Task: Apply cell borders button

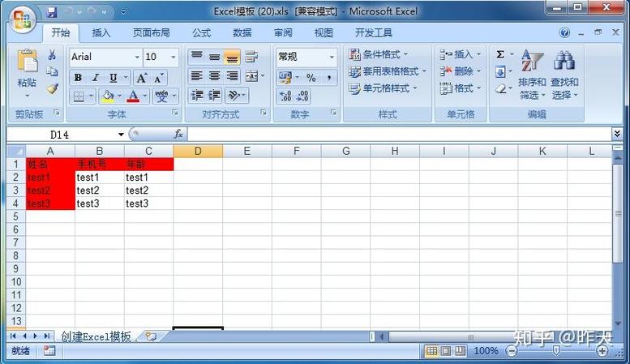Action: coord(79,96)
